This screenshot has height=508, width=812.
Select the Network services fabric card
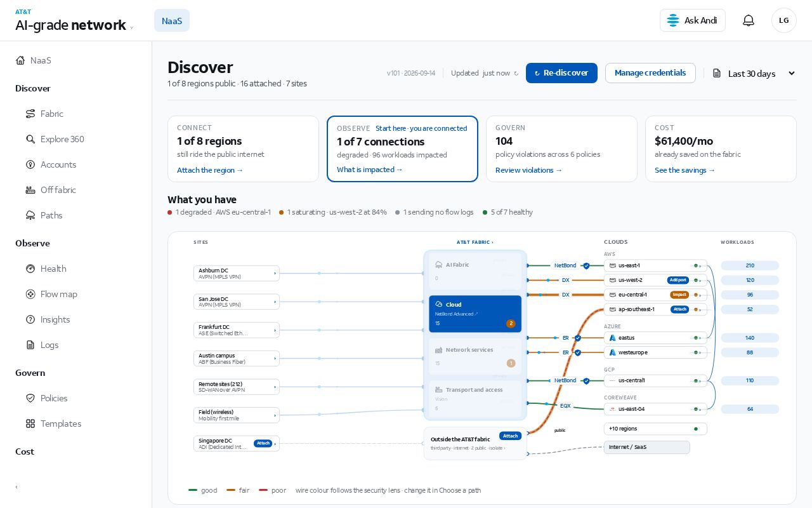[475, 356]
